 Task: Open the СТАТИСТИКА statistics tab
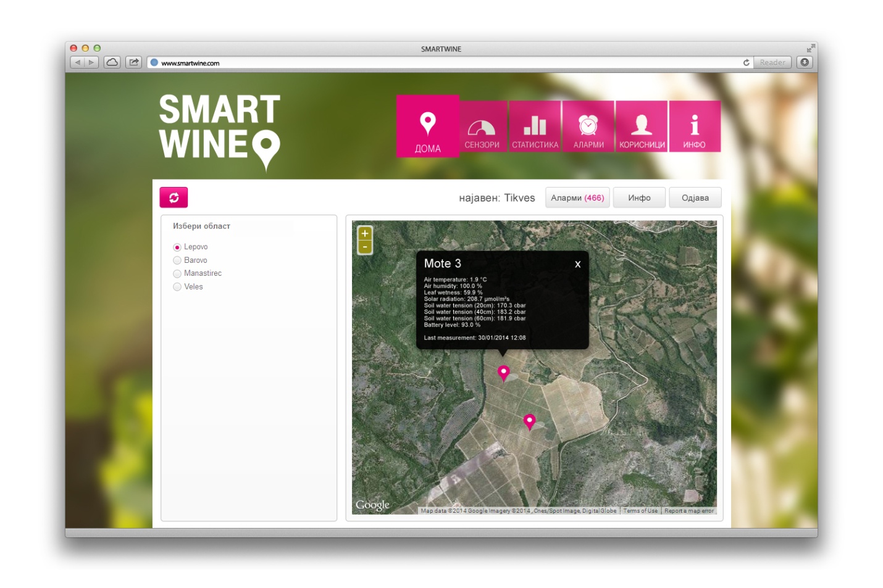coord(535,126)
